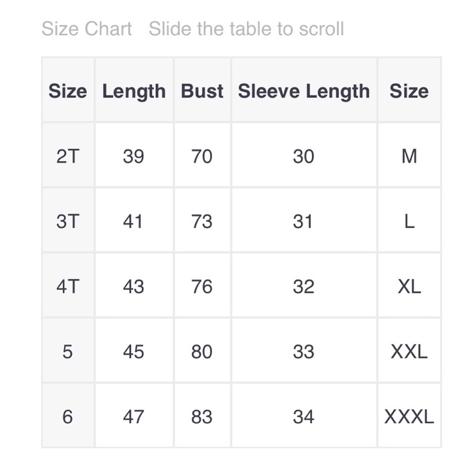Click the 'M' size cell
Image resolution: width=476 pixels, height=476 pixels.
pyautogui.click(x=409, y=156)
